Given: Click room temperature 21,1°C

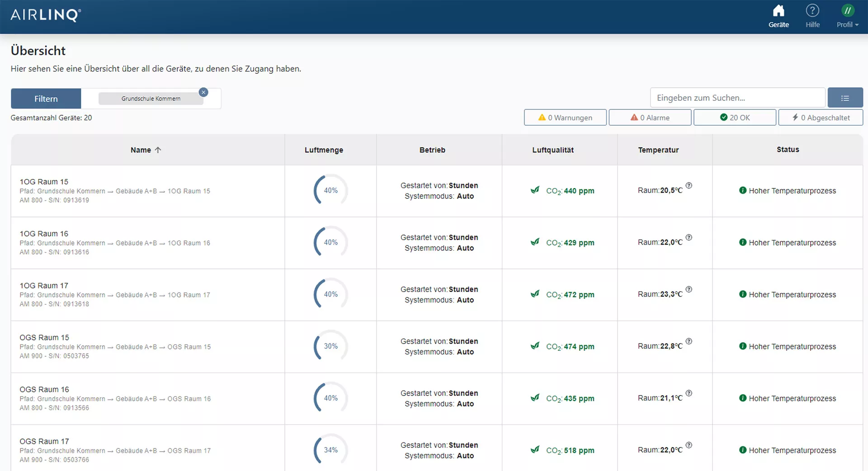Looking at the screenshot, I should pyautogui.click(x=671, y=398).
